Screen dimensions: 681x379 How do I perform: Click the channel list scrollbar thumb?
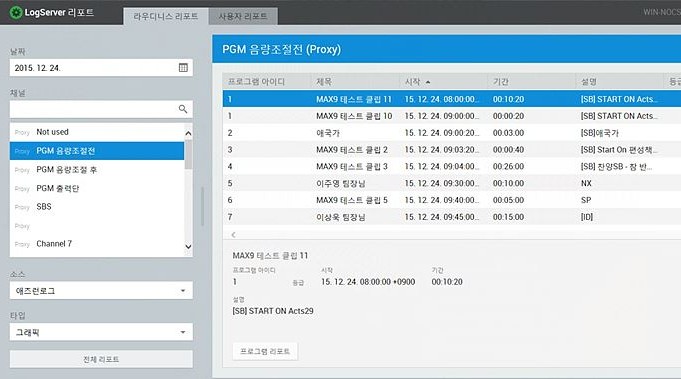click(188, 154)
